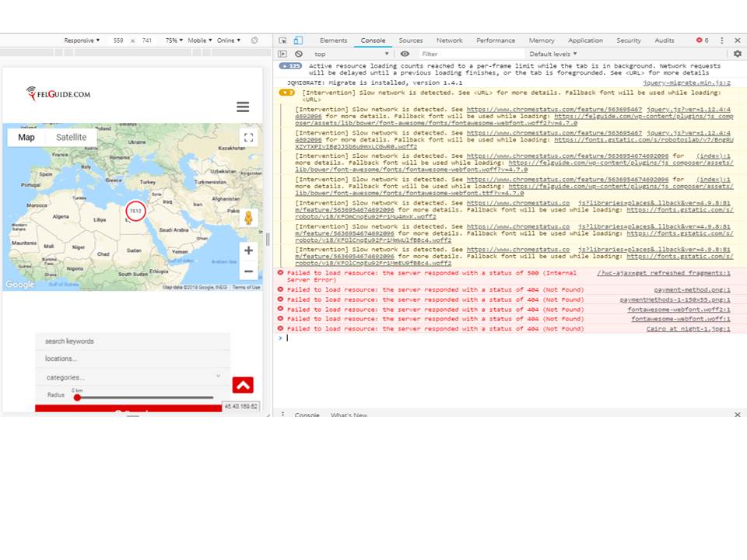Click the clear console icon
Image resolution: width=747 pixels, height=560 pixels.
point(298,54)
